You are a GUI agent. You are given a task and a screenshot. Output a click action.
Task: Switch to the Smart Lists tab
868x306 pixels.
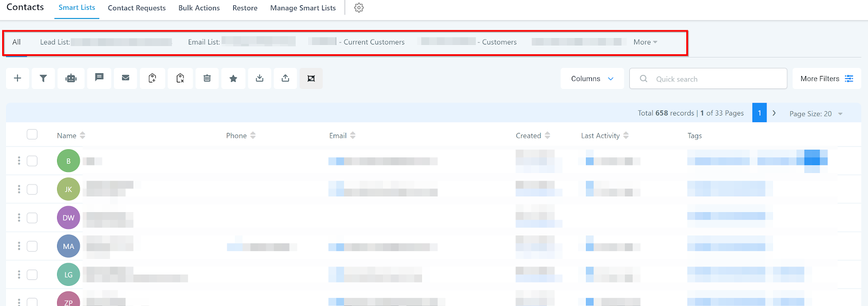pos(76,8)
